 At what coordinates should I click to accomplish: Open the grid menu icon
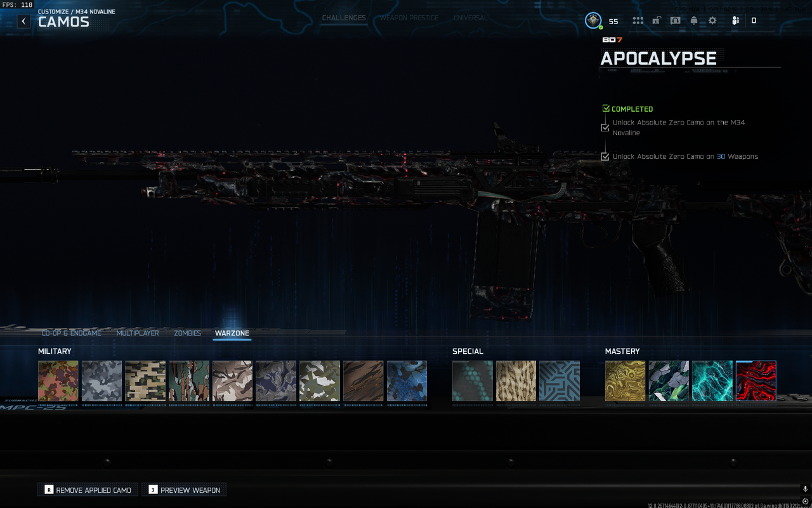638,20
